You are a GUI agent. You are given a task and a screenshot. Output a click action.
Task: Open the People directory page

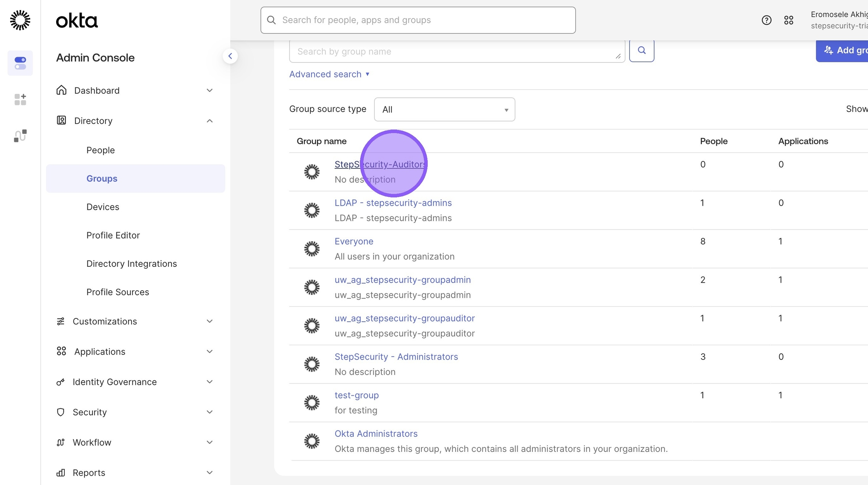100,150
